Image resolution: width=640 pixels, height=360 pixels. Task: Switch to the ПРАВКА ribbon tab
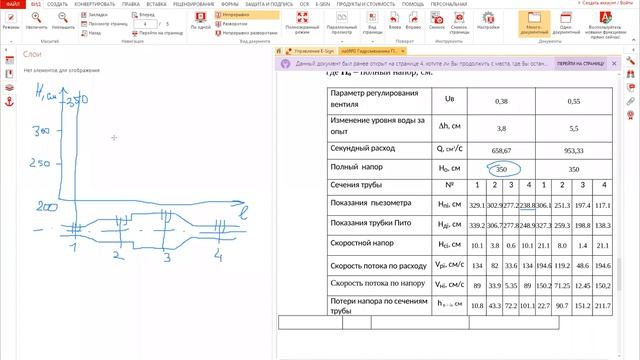click(x=131, y=4)
